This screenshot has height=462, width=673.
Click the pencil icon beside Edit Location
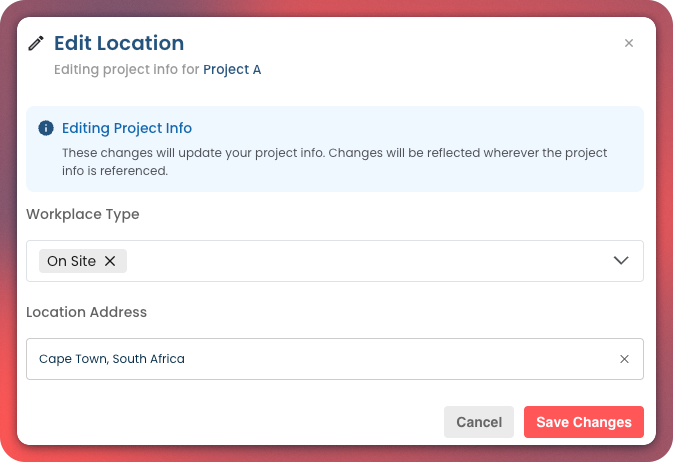[36, 43]
